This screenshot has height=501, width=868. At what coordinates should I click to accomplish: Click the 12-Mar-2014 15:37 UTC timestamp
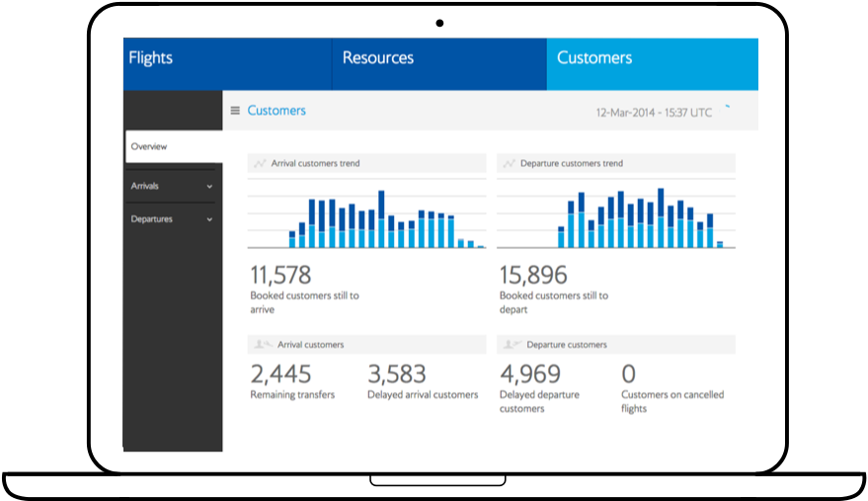point(654,113)
